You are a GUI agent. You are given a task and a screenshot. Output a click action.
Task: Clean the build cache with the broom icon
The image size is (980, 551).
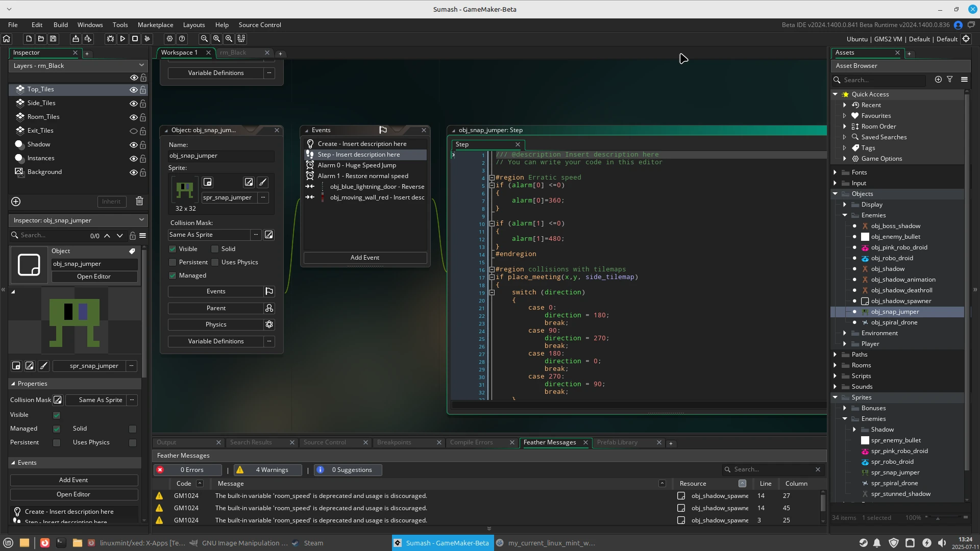pyautogui.click(x=147, y=39)
